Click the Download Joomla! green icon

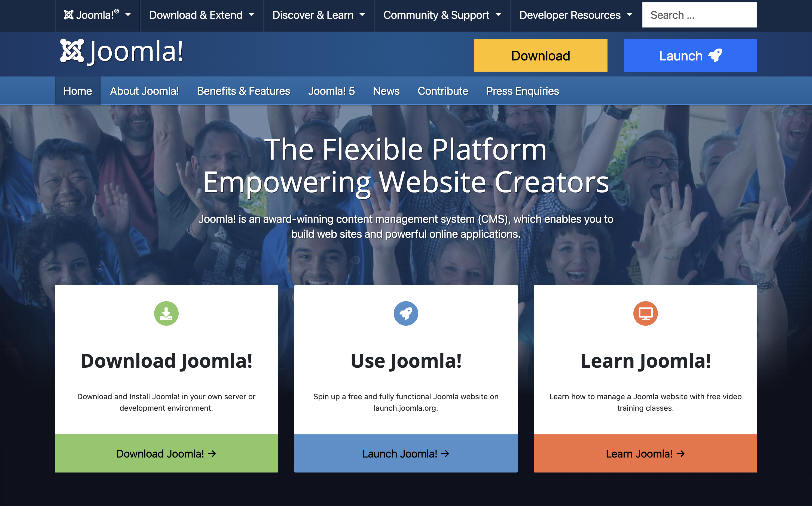166,312
